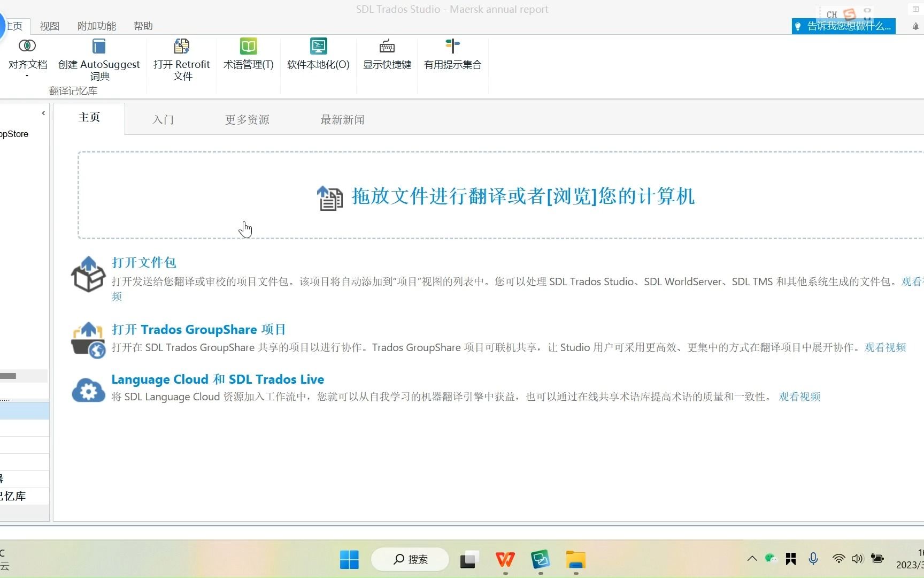Screen dimensions: 924x578
Task: Launch terminology management (术语管理) icon
Action: 249,46
